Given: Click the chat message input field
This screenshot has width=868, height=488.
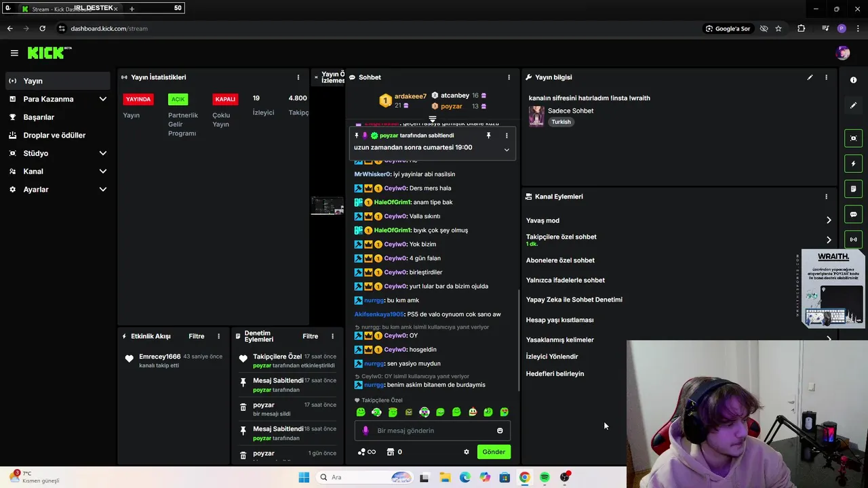Looking at the screenshot, I should (x=433, y=430).
